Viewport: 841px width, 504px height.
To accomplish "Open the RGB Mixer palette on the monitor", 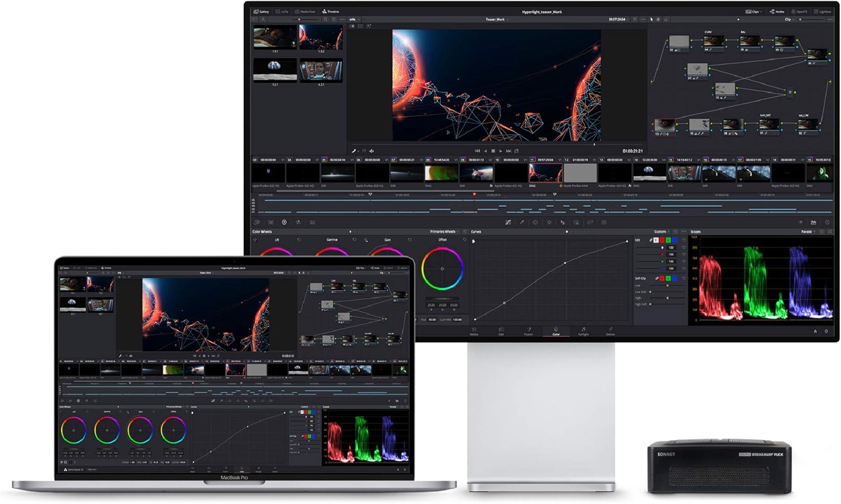I will (x=298, y=223).
